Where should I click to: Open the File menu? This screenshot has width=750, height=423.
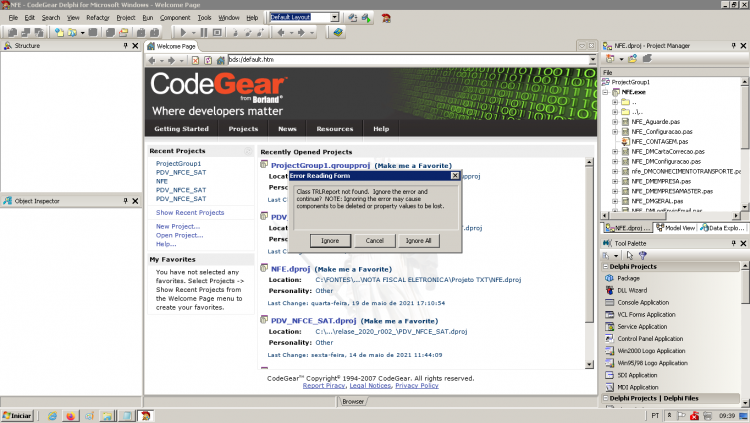[13, 18]
